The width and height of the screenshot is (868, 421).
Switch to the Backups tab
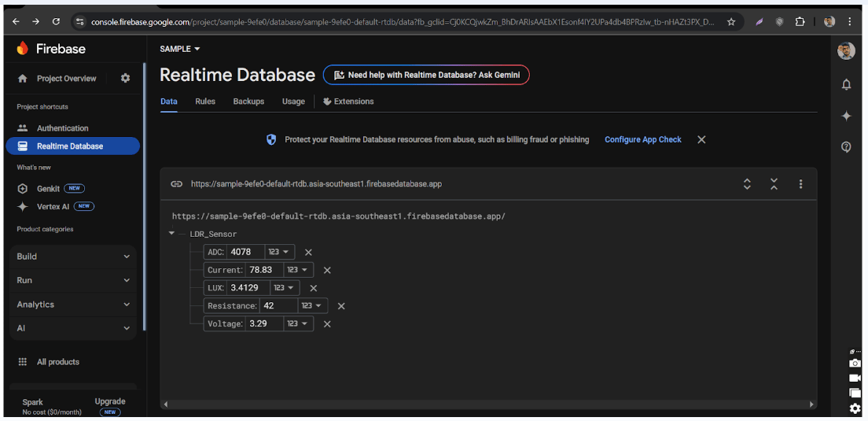(x=248, y=102)
